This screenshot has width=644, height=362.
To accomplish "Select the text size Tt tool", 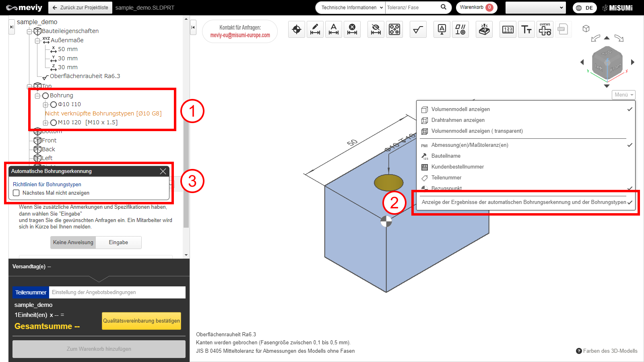I will click(x=526, y=29).
